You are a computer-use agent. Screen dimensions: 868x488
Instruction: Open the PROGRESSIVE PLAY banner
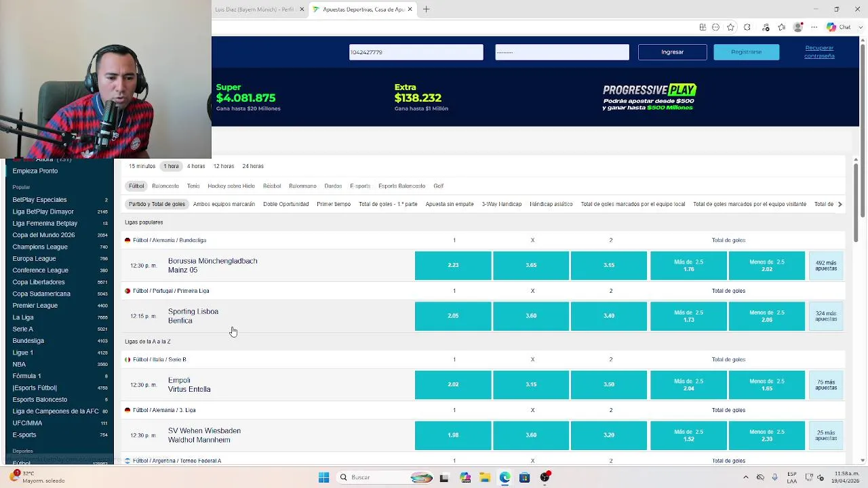[x=649, y=98]
